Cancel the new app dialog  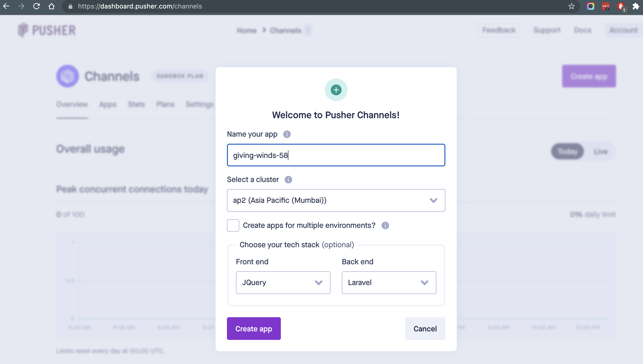coord(425,329)
